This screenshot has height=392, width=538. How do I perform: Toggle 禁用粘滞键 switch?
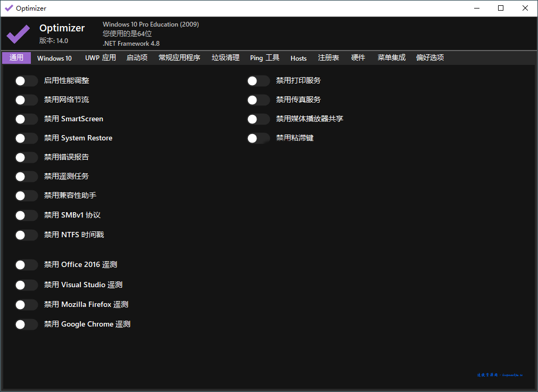[259, 138]
